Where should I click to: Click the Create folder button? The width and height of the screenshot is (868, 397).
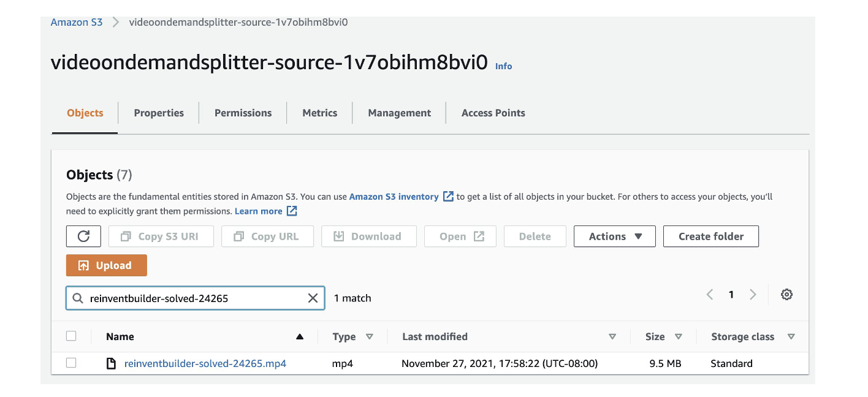(711, 236)
